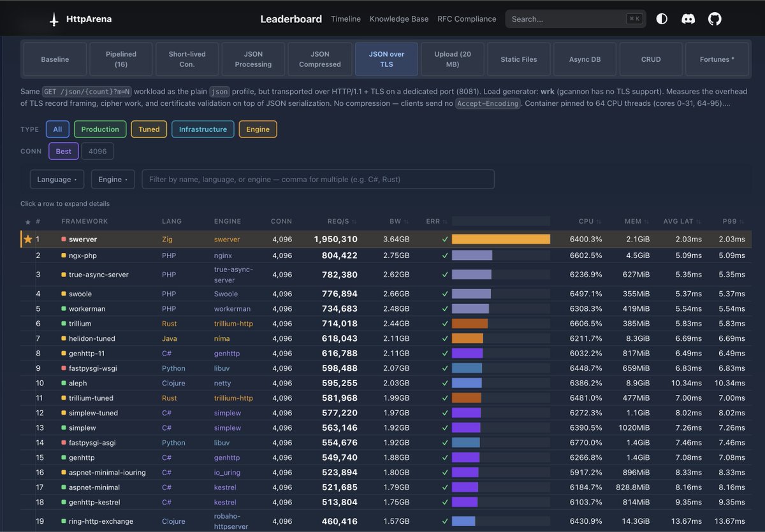Open the Language dropdown

57,180
